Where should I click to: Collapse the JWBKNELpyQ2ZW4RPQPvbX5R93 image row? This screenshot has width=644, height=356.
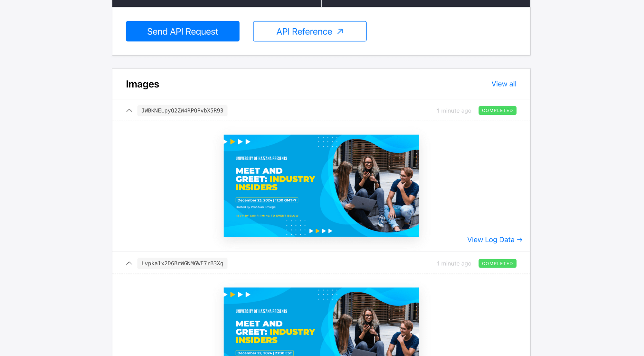coord(129,111)
